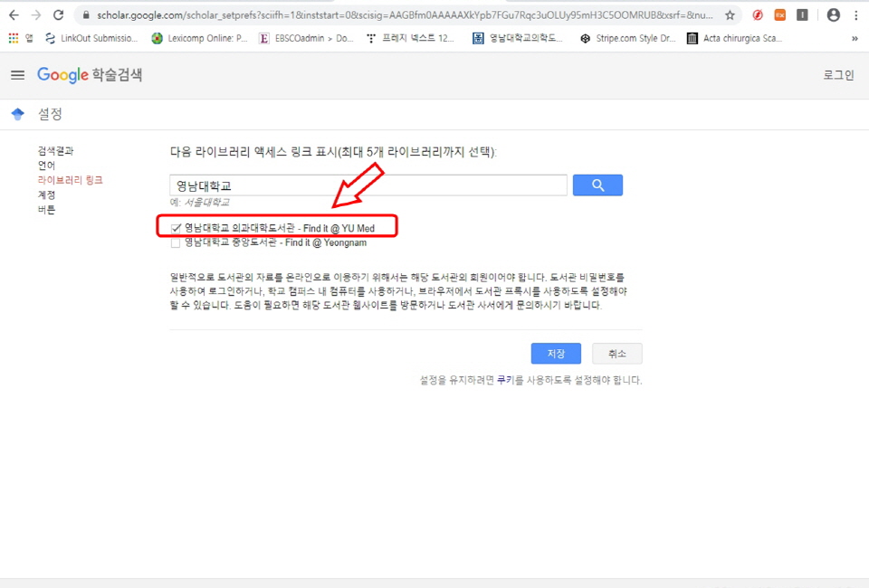
Task: Go back using browser back arrow
Action: pyautogui.click(x=14, y=15)
